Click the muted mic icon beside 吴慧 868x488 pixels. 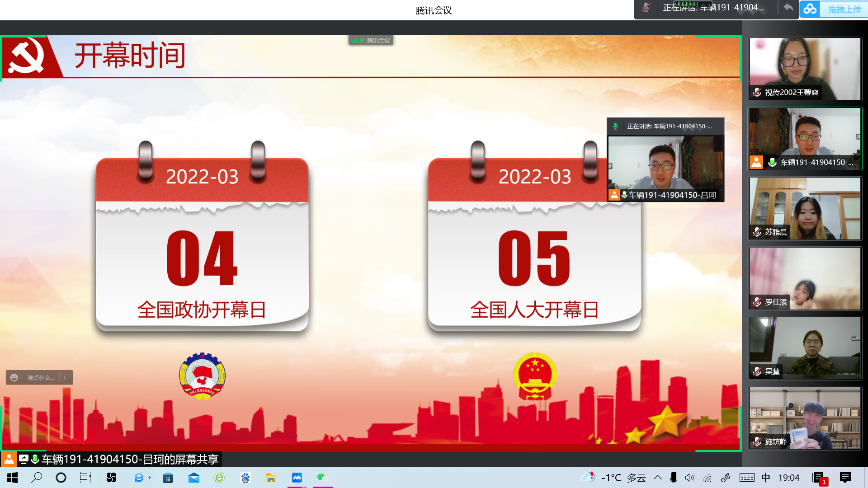click(x=757, y=371)
